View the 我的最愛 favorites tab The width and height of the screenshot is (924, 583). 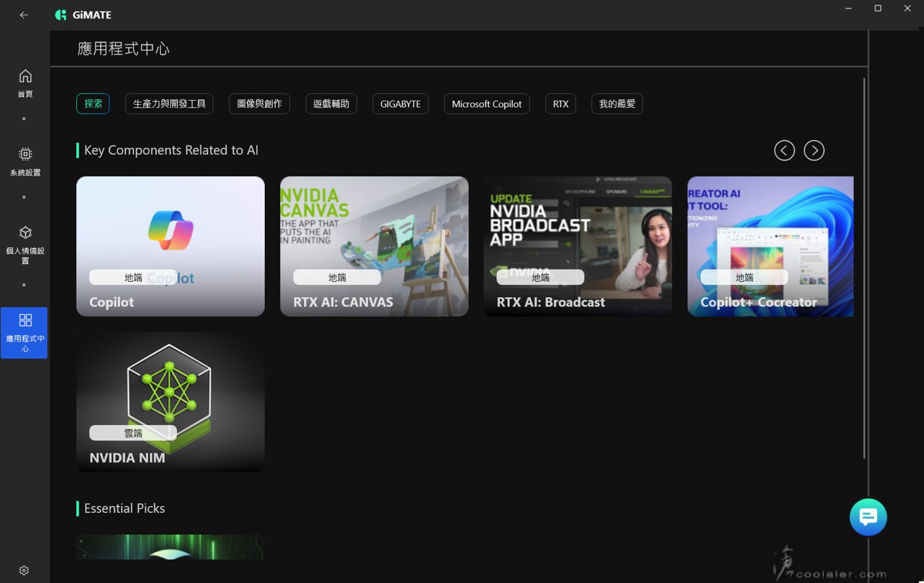[x=617, y=104]
